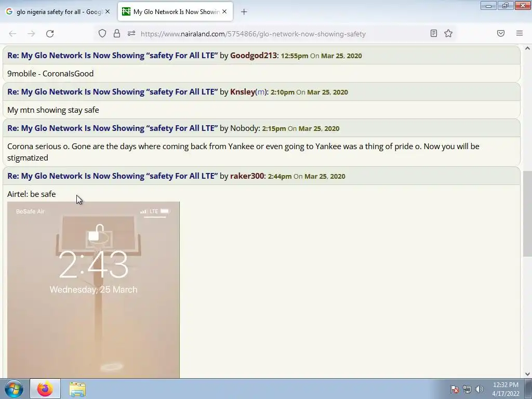The height and width of the screenshot is (399, 532).
Task: Click the '9mobile - CoronaIsGood' post text
Action: tap(50, 74)
